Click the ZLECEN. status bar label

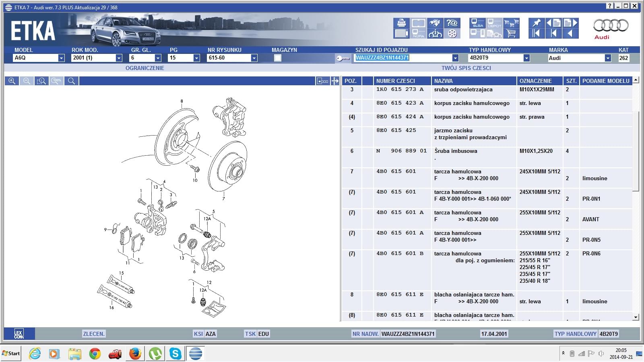point(94,334)
